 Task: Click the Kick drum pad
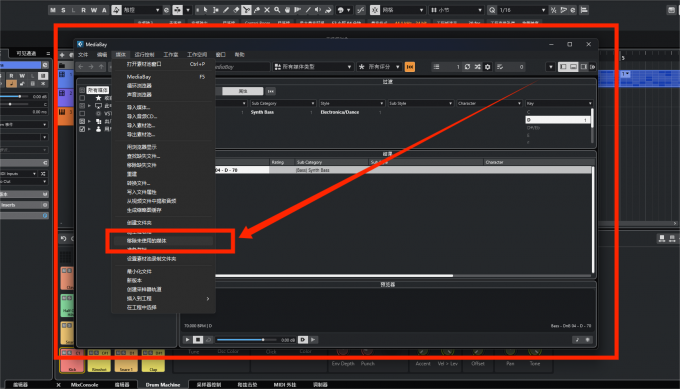pyautogui.click(x=72, y=361)
